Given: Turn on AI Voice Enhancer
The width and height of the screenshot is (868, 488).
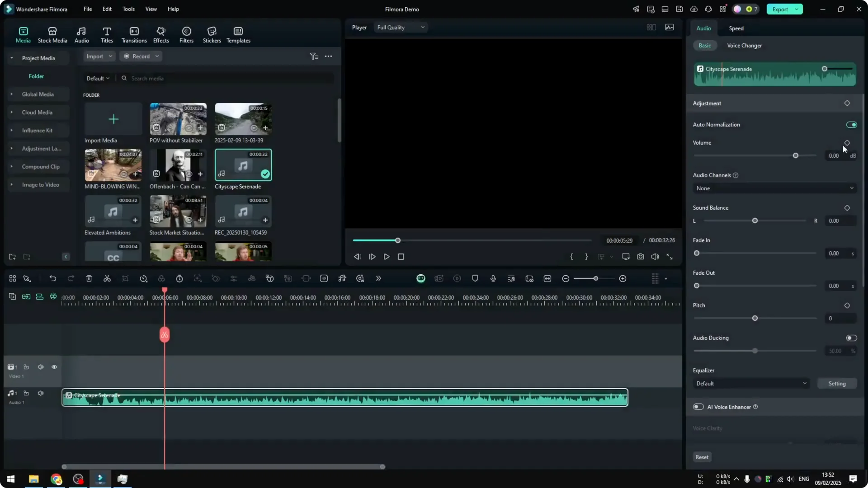Looking at the screenshot, I should [x=698, y=407].
